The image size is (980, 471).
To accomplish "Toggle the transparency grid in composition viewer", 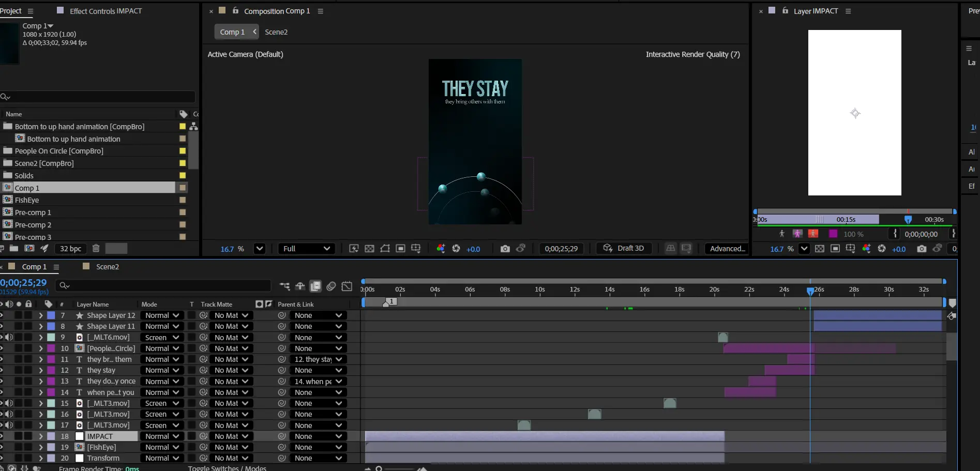I will click(369, 249).
